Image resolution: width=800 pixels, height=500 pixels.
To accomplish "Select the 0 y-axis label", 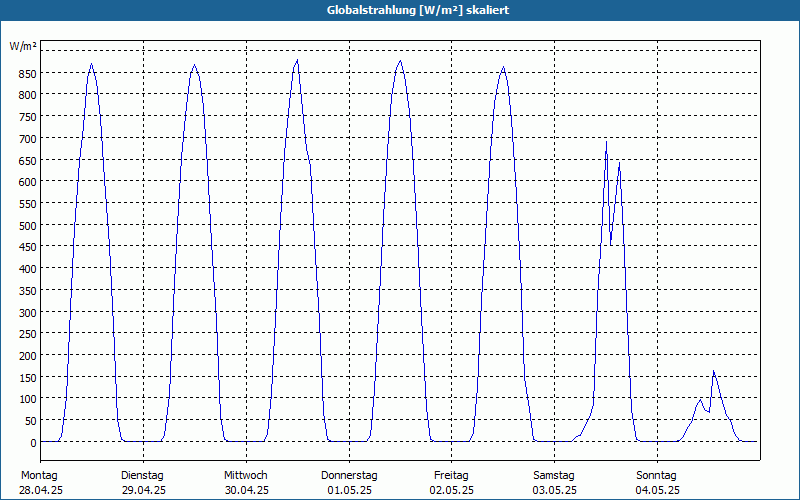I will (33, 443).
